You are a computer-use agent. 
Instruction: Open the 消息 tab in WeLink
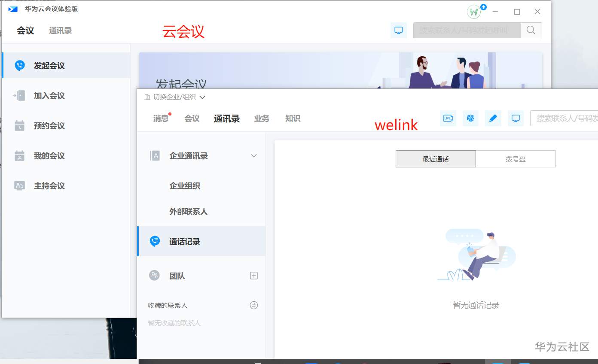[x=161, y=118]
